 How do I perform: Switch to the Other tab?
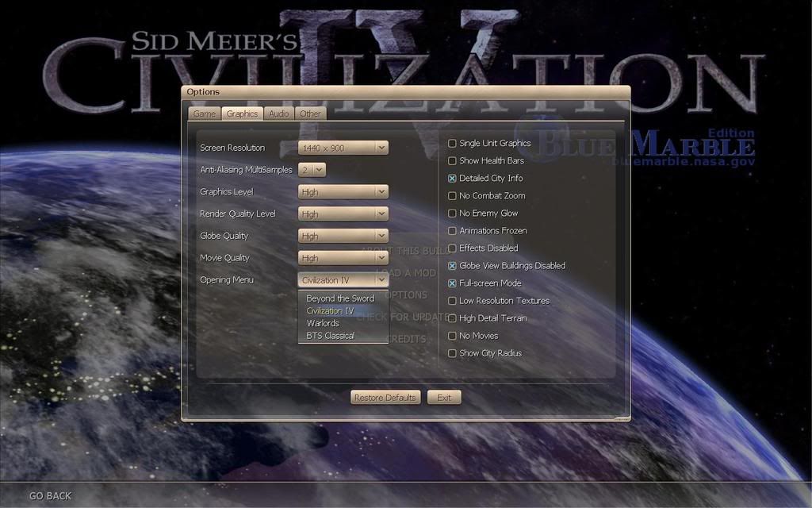[310, 114]
